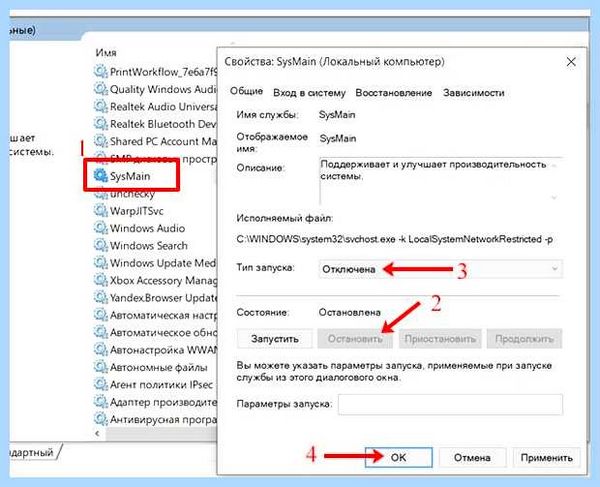The width and height of the screenshot is (600, 487).
Task: Select the YandexBrowser Update service row
Action: point(155,298)
